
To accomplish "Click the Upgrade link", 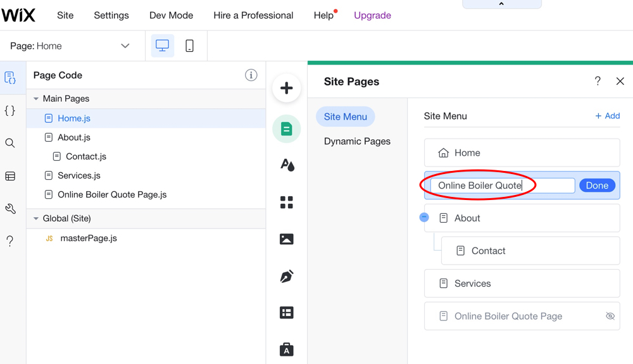I will (x=372, y=15).
